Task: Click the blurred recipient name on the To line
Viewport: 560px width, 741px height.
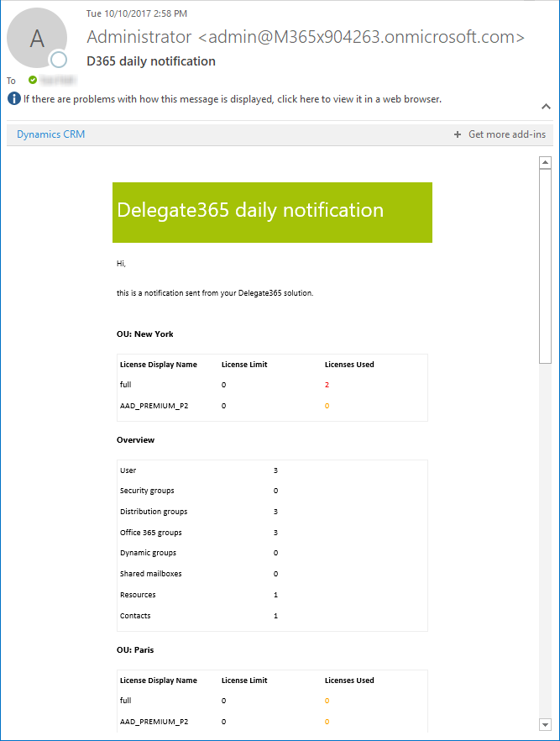Action: click(59, 80)
